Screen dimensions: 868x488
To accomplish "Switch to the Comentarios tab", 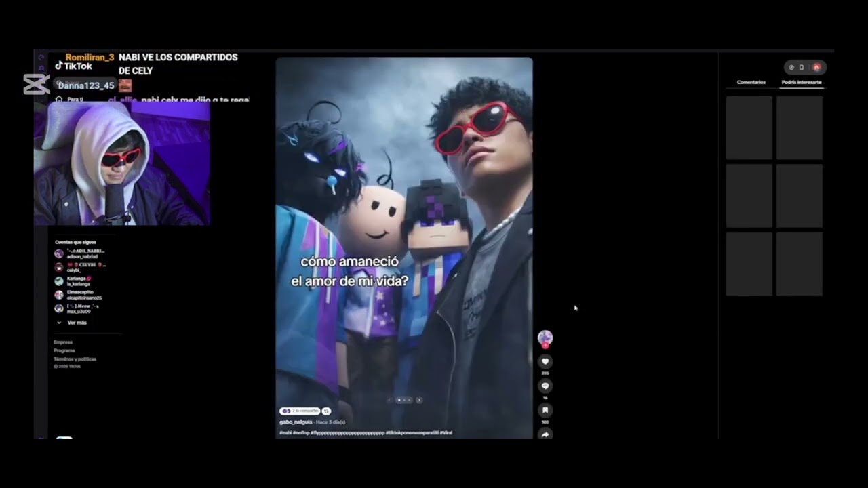I will click(751, 82).
